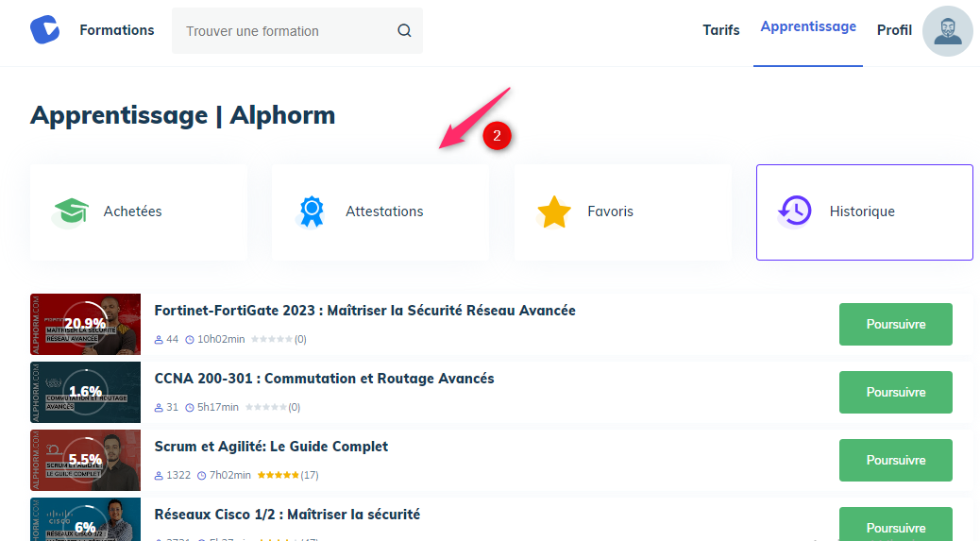
Task: Open Réseaux Cisco 1/2 course title
Action: pos(288,515)
